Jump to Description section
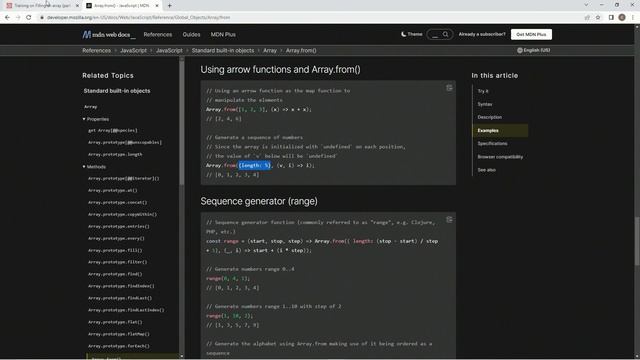 [490, 118]
